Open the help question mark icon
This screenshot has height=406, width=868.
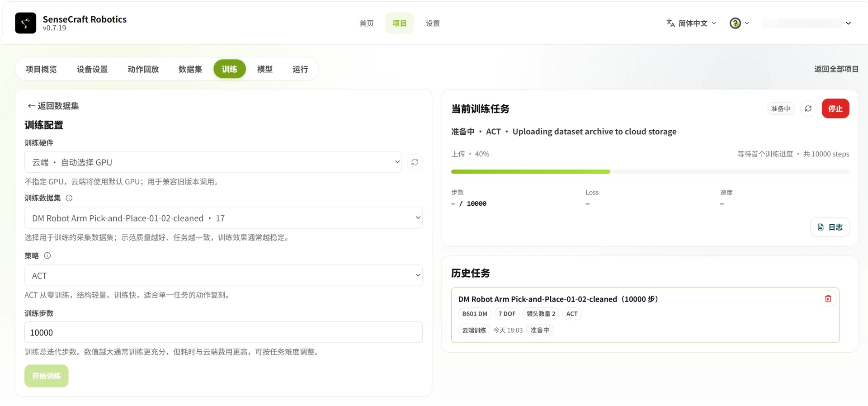[x=735, y=23]
